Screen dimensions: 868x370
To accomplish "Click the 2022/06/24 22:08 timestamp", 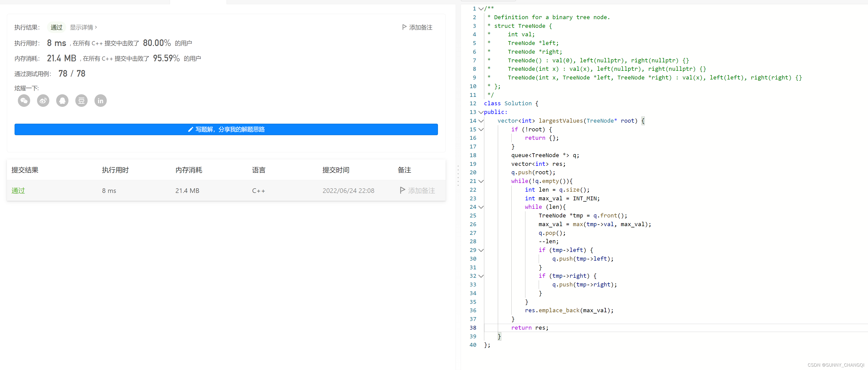I will point(348,191).
